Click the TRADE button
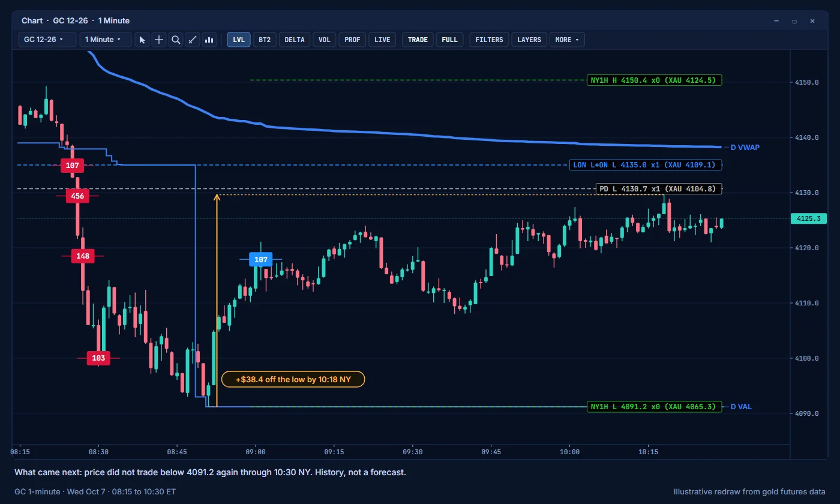840x504 pixels. click(x=418, y=40)
